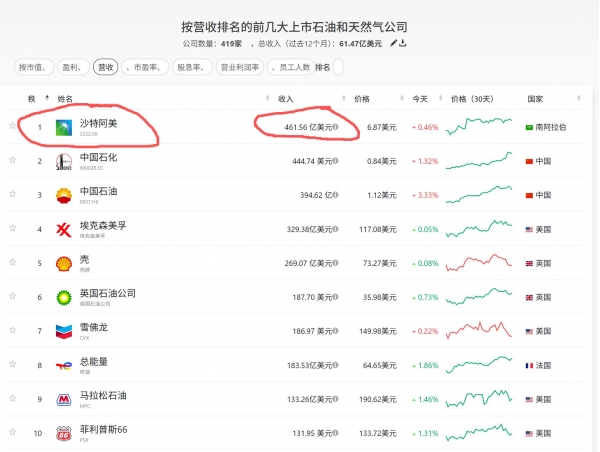Star 沙特阿美 as a favorite
This screenshot has width=600, height=452.
(x=13, y=127)
